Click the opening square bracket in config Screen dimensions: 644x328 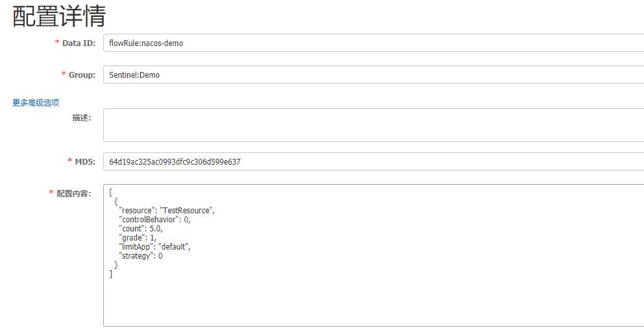(x=111, y=193)
